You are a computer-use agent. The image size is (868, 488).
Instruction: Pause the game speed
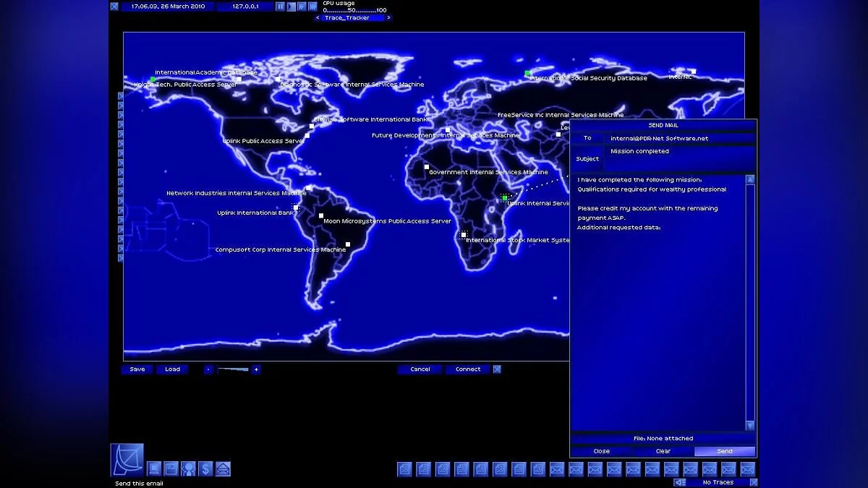tap(281, 7)
